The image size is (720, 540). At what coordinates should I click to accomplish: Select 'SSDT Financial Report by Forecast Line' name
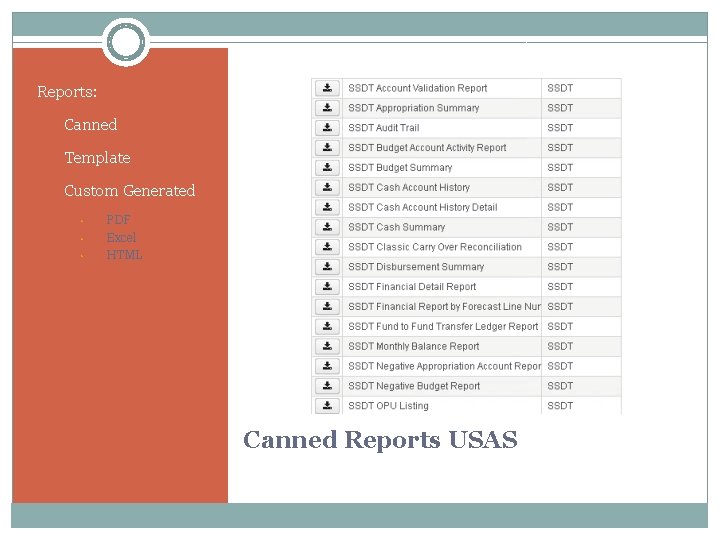(x=444, y=306)
